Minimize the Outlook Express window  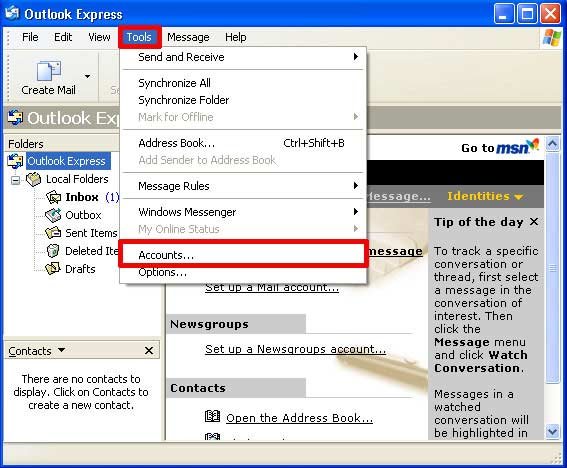click(x=503, y=14)
